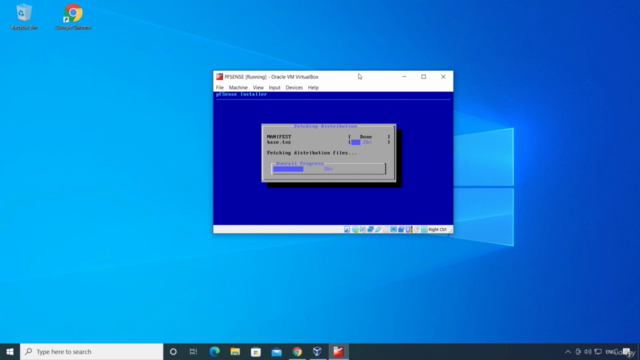The width and height of the screenshot is (640, 360).
Task: Open the File menu in VirtualBox
Action: tap(220, 87)
